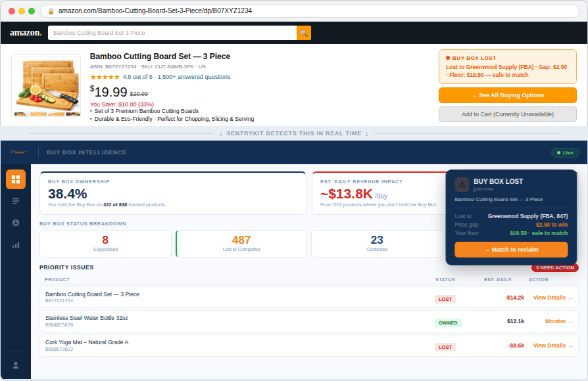
Task: Click See All Buying Options
Action: pyautogui.click(x=507, y=96)
